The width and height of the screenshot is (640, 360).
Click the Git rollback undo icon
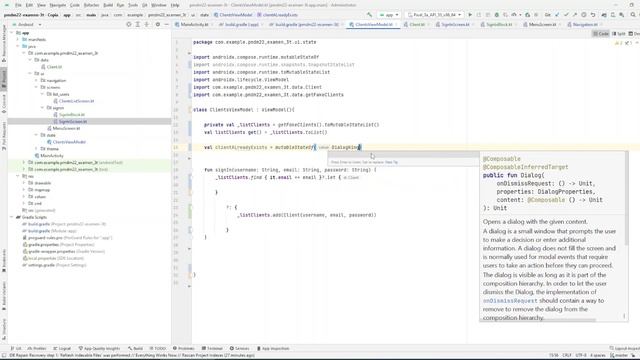593,15
